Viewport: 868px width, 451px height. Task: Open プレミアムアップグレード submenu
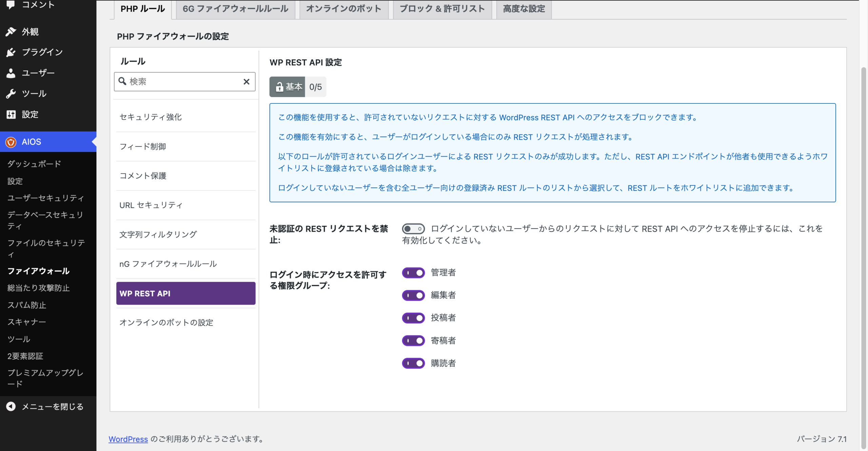click(46, 378)
